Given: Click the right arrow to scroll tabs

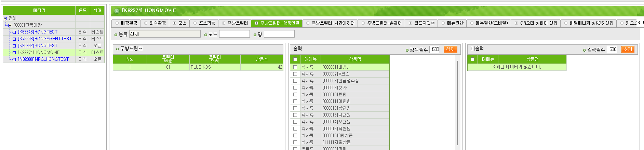Looking at the screenshot, I should (x=643, y=23).
